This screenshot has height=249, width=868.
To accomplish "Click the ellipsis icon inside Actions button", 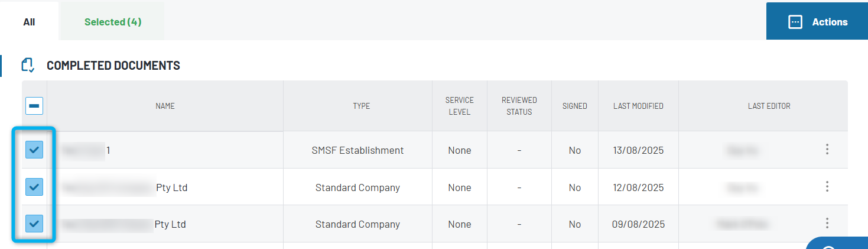I will [795, 22].
